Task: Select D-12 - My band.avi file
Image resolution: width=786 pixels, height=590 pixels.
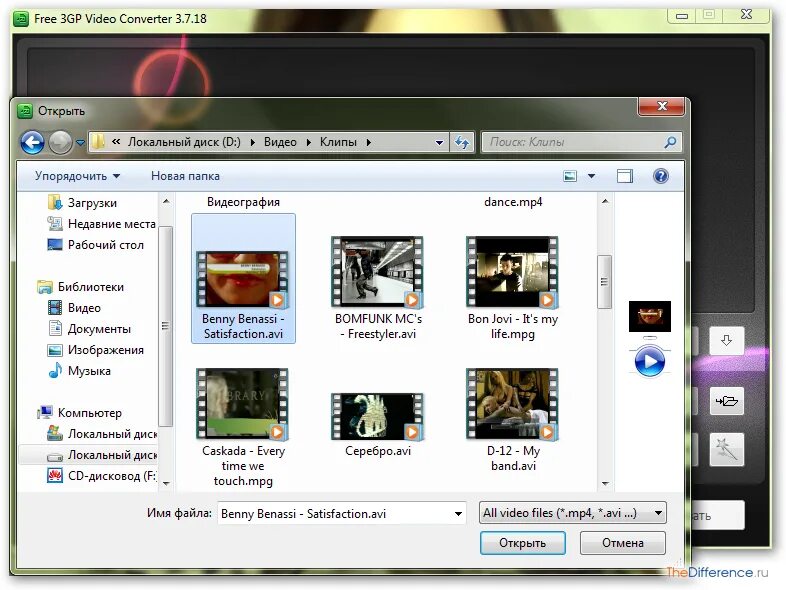Action: pyautogui.click(x=513, y=420)
